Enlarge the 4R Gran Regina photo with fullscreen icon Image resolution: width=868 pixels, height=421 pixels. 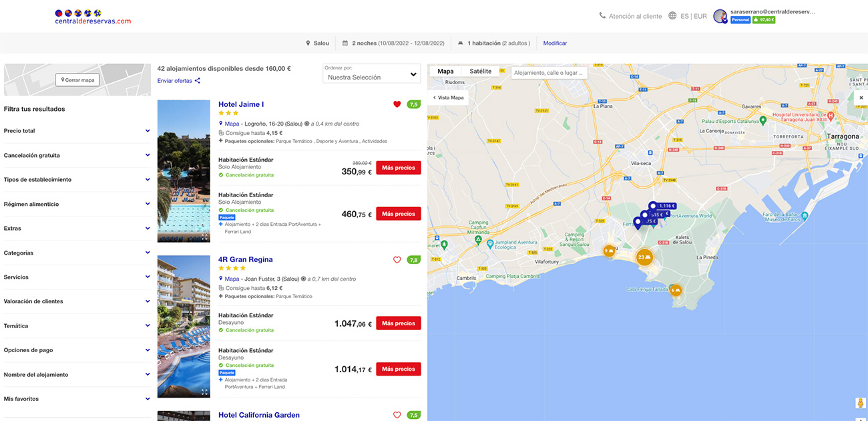pyautogui.click(x=204, y=392)
